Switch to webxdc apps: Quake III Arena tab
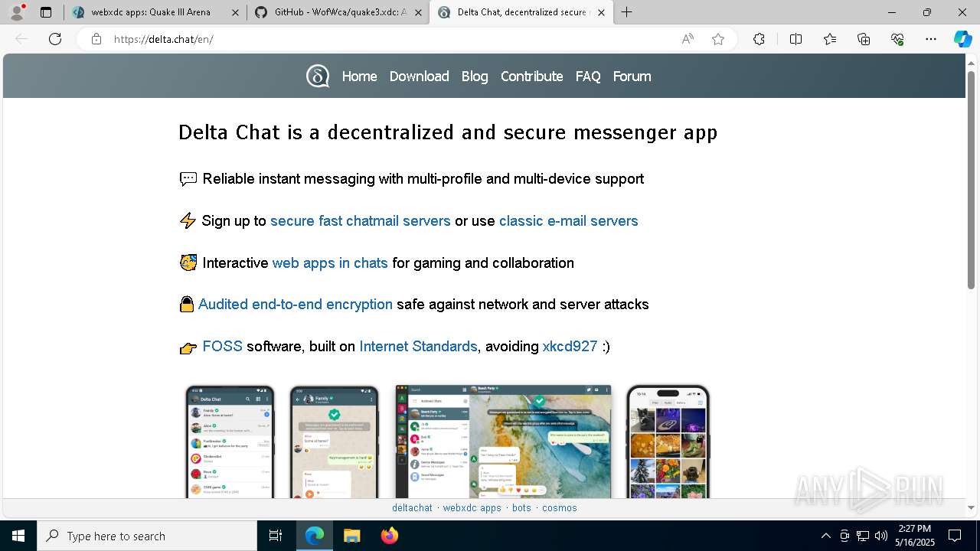Image resolution: width=980 pixels, height=551 pixels. point(155,12)
